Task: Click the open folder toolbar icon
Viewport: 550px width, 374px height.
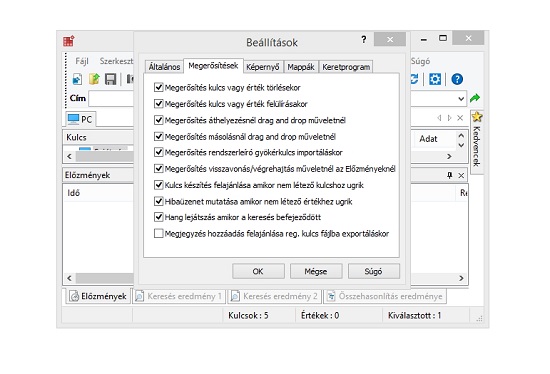Action: pyautogui.click(x=94, y=79)
